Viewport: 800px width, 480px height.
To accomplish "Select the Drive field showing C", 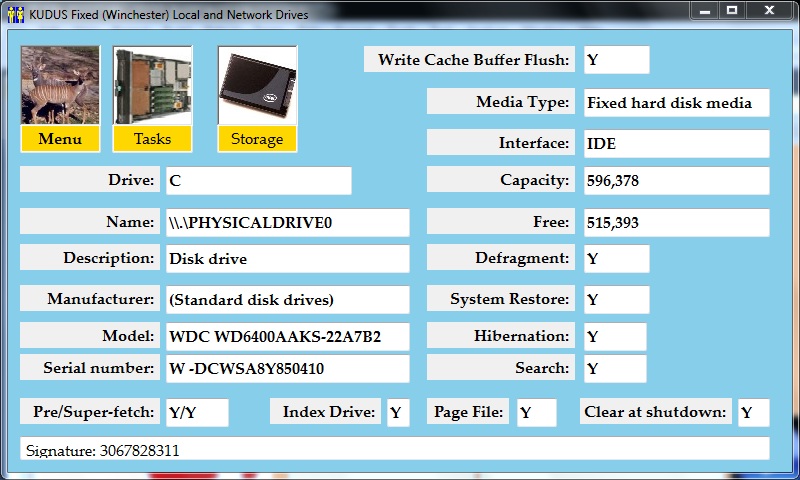I will (258, 180).
